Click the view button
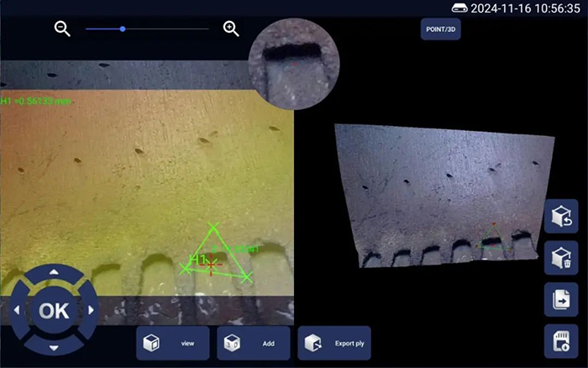 click(173, 343)
